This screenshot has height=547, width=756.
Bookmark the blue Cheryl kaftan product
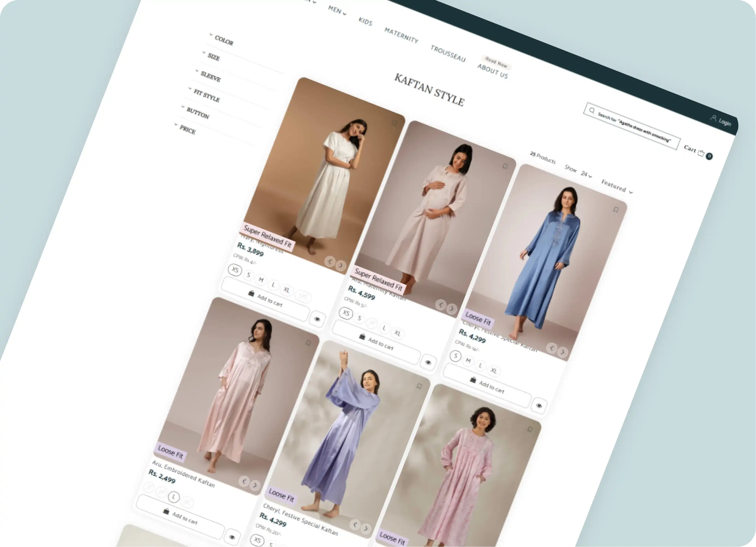click(616, 209)
